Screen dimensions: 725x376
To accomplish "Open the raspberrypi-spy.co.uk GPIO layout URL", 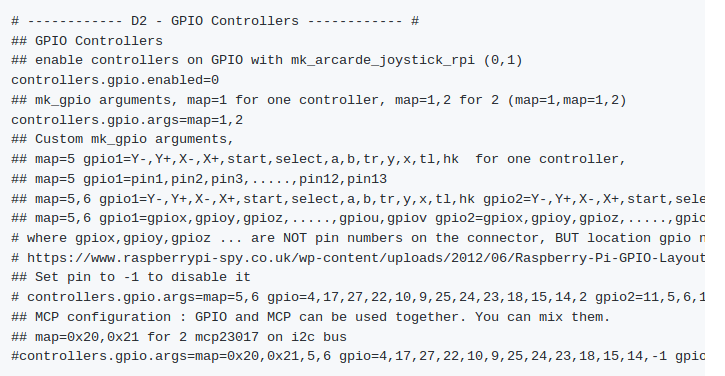I will pyautogui.click(x=366, y=258).
